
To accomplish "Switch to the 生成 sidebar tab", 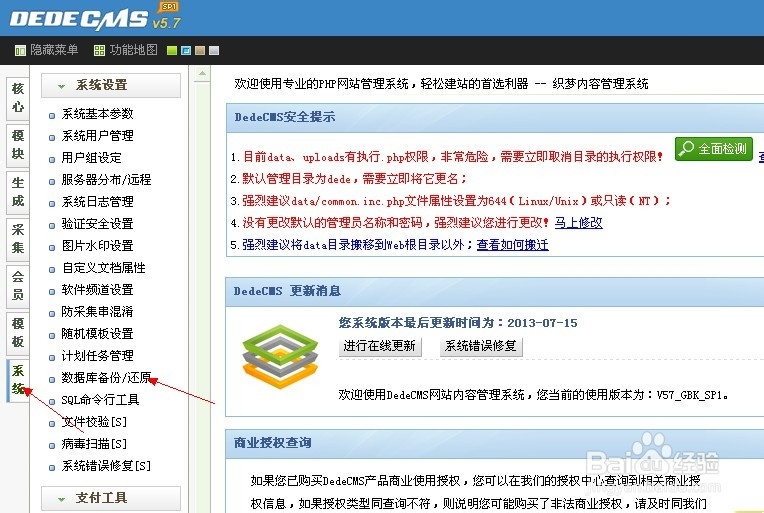I will click(x=18, y=192).
